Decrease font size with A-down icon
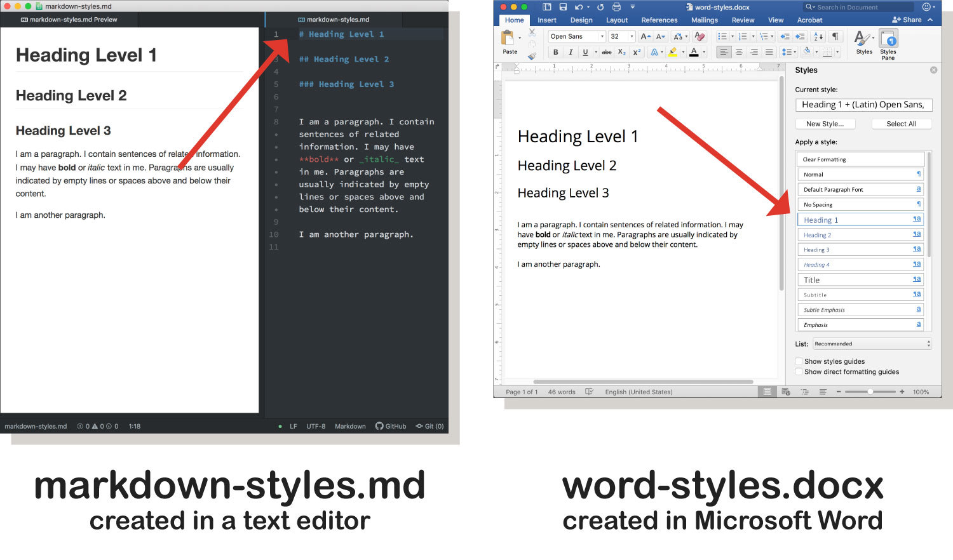The width and height of the screenshot is (953, 560). [x=661, y=36]
